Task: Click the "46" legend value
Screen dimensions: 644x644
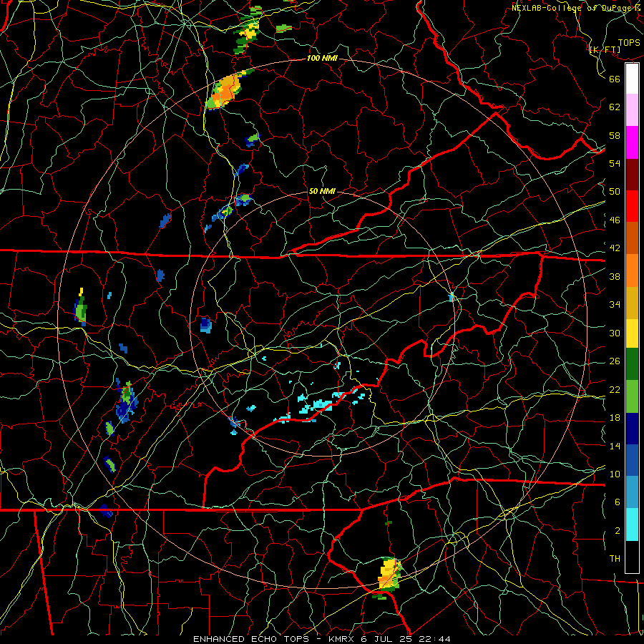Action: point(615,220)
